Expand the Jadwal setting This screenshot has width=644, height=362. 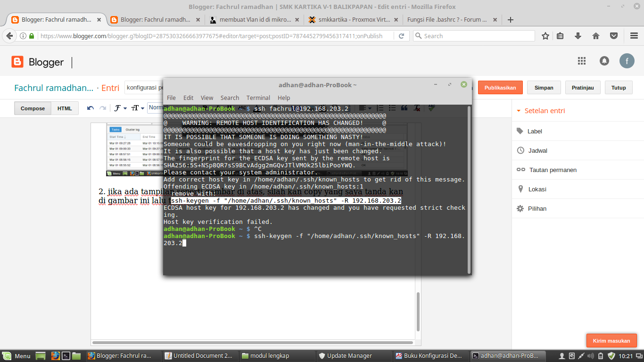(532, 150)
